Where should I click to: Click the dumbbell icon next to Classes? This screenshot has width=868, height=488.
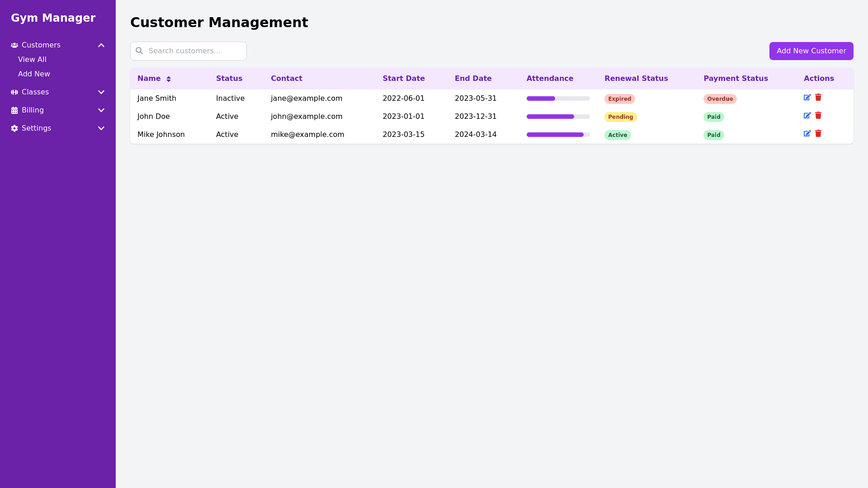point(14,92)
